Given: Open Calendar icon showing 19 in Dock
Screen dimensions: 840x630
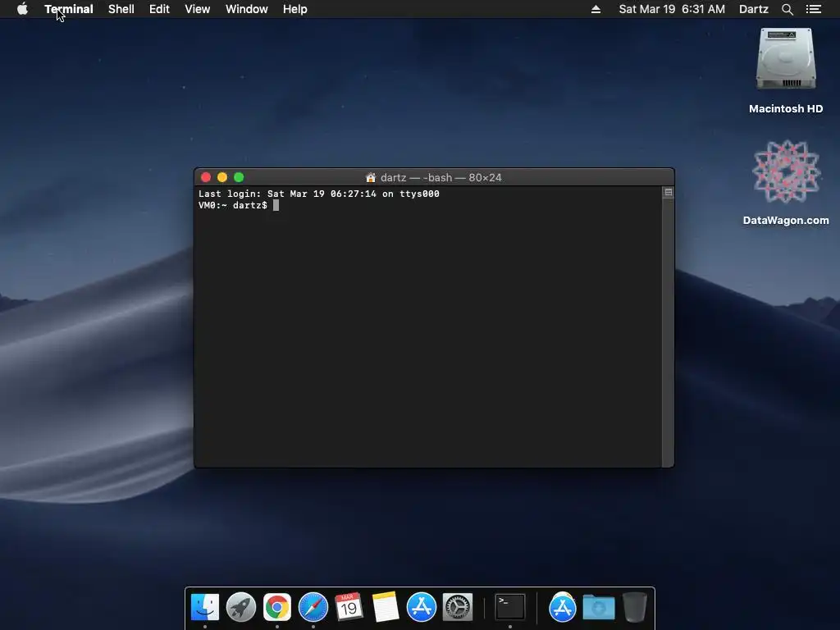Looking at the screenshot, I should pos(349,608).
